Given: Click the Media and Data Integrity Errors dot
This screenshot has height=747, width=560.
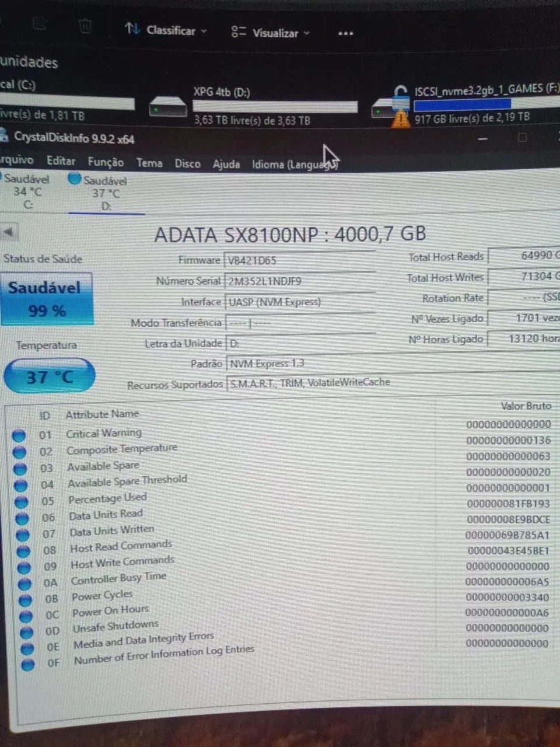Looking at the screenshot, I should point(27,649).
